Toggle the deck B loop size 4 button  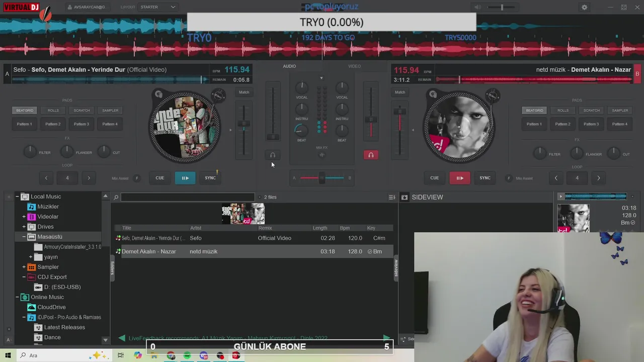[577, 178]
